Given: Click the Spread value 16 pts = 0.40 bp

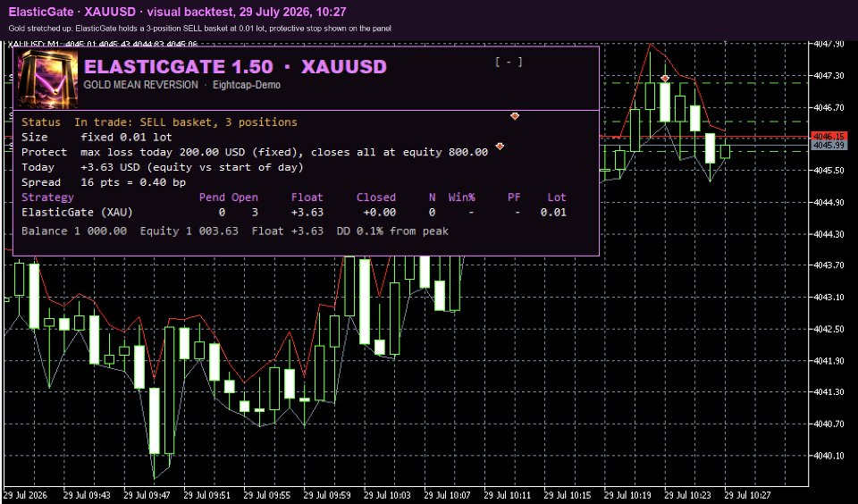Looking at the screenshot, I should tap(133, 182).
